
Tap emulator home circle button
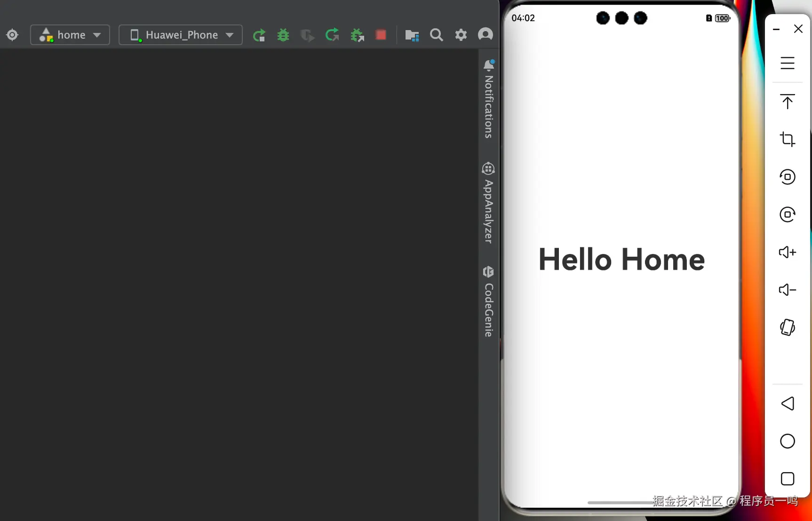tap(788, 441)
